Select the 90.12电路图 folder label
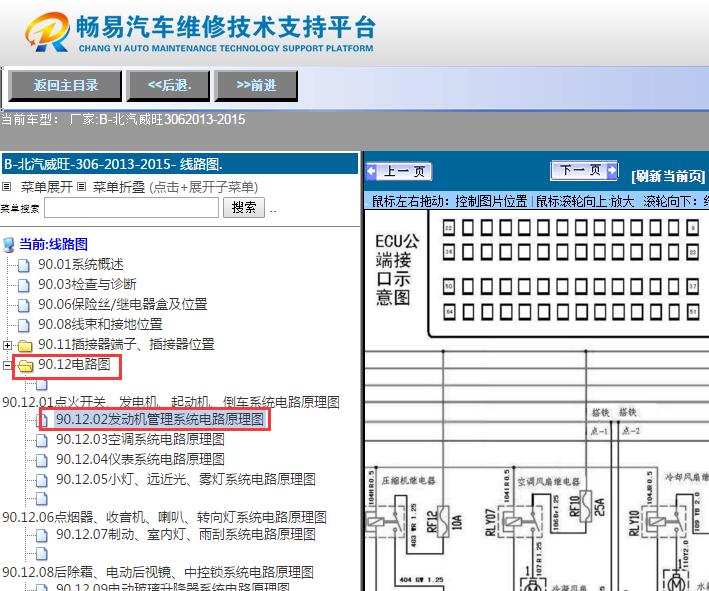 (74, 364)
